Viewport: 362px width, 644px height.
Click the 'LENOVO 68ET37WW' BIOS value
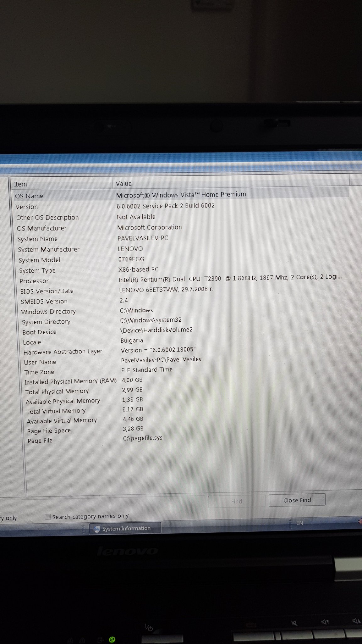pyautogui.click(x=166, y=289)
